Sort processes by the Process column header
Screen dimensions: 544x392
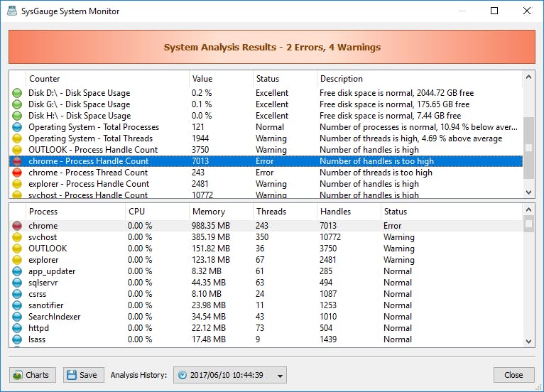[x=75, y=212]
